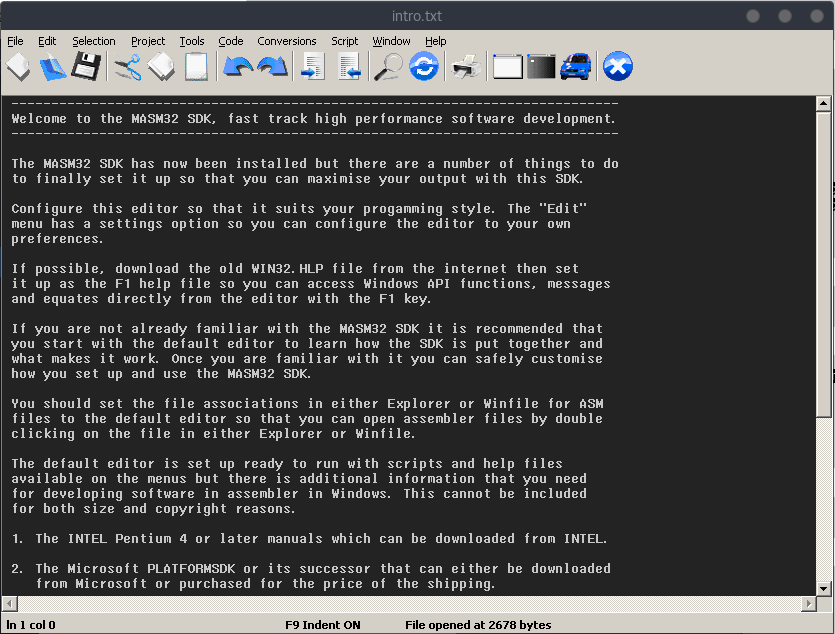
Task: Click the Copy pages icon
Action: click(161, 67)
